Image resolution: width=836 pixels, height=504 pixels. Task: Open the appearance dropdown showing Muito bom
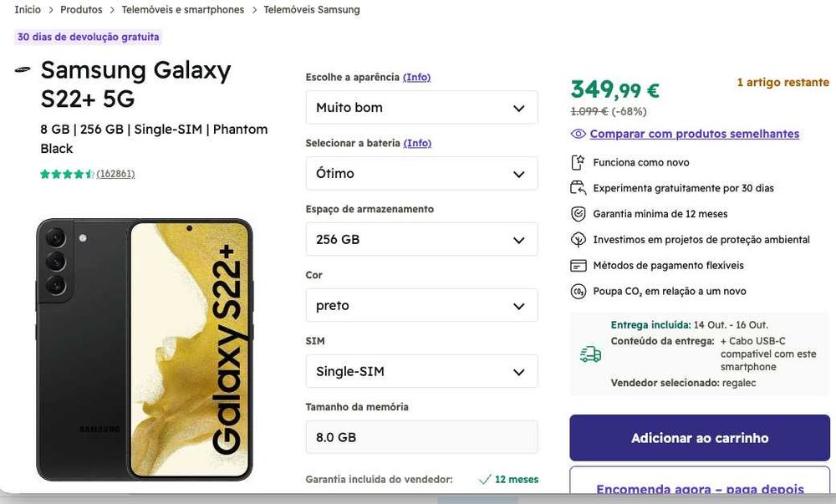click(421, 108)
